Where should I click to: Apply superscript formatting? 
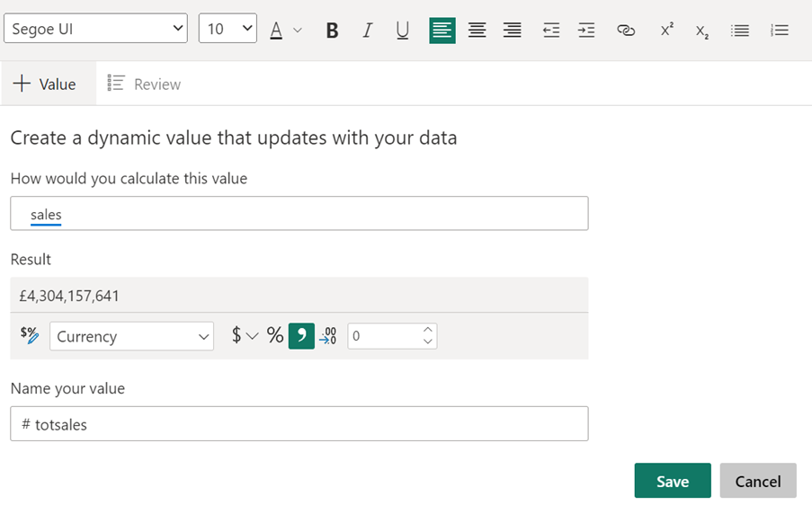[666, 31]
